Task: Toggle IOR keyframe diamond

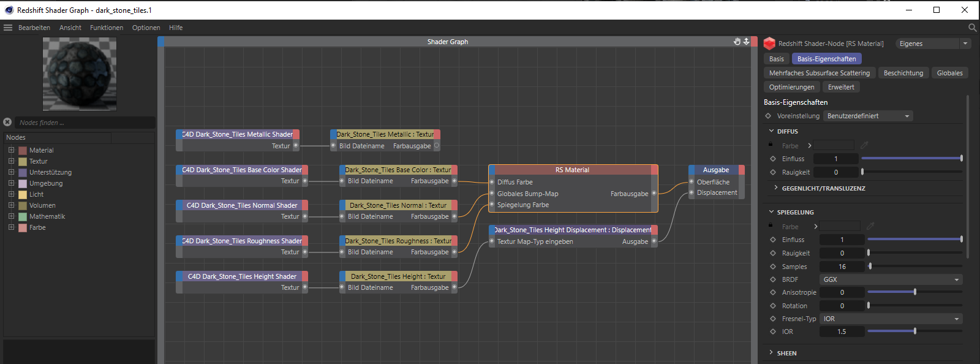Action: point(773,332)
